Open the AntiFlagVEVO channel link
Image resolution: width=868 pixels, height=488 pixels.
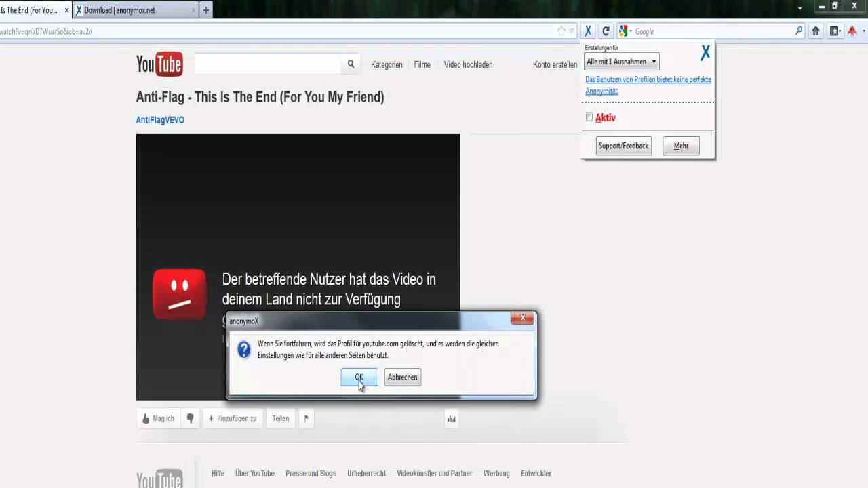coord(160,120)
